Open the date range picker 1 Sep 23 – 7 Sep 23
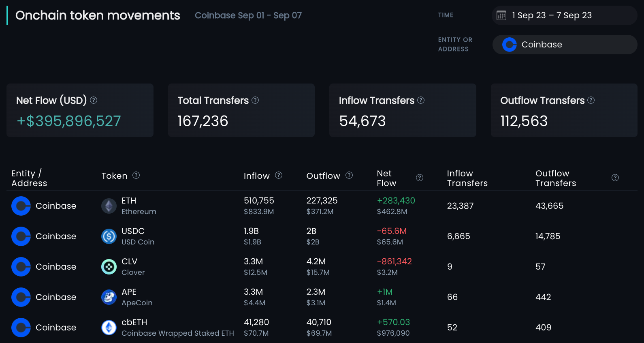The image size is (644, 343). [x=565, y=15]
